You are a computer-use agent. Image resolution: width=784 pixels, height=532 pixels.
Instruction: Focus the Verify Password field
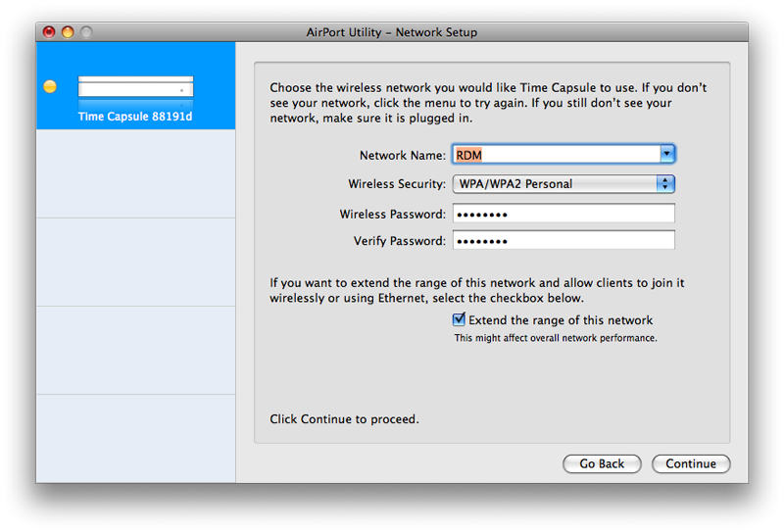563,240
